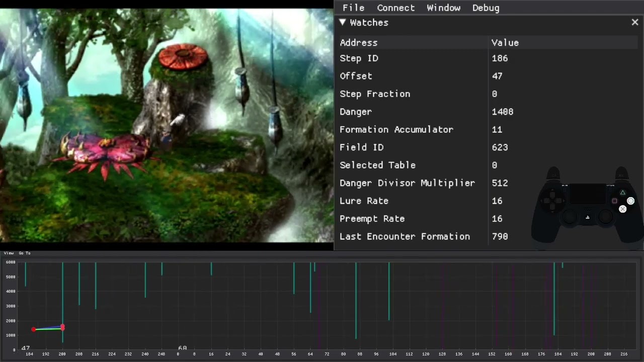Click the Offset value 47
Screen dimensions: 644x362
pos(497,76)
